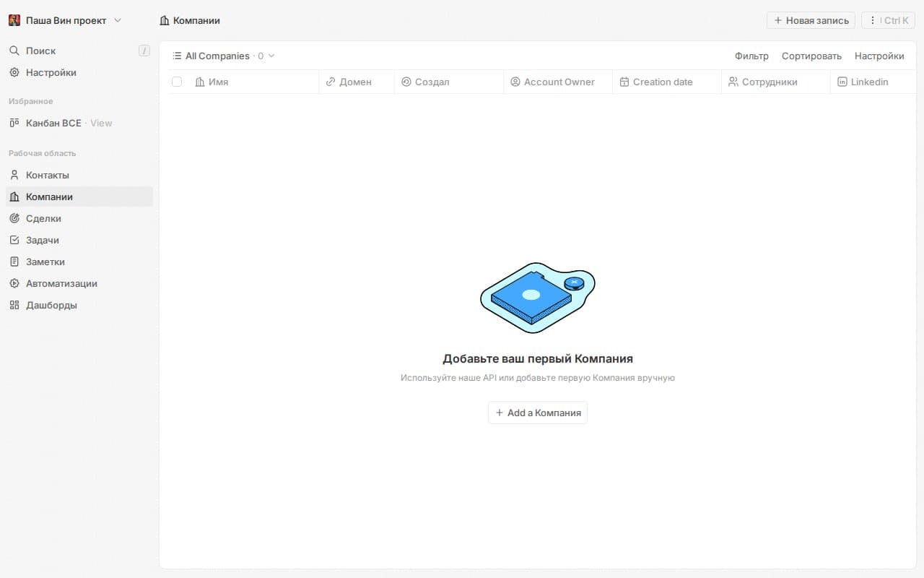This screenshot has width=924, height=578.
Task: Open Задачи from the sidebar
Action: tap(42, 240)
